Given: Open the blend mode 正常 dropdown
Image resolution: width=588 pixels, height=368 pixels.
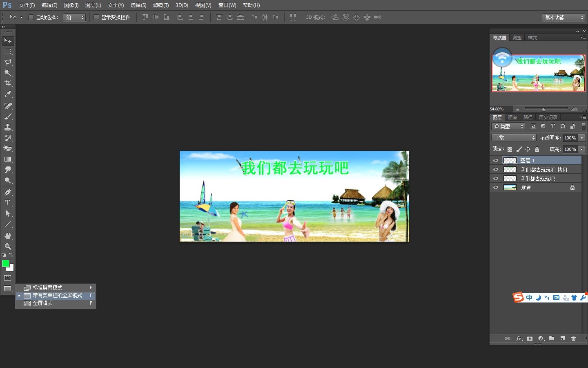Looking at the screenshot, I should point(513,138).
